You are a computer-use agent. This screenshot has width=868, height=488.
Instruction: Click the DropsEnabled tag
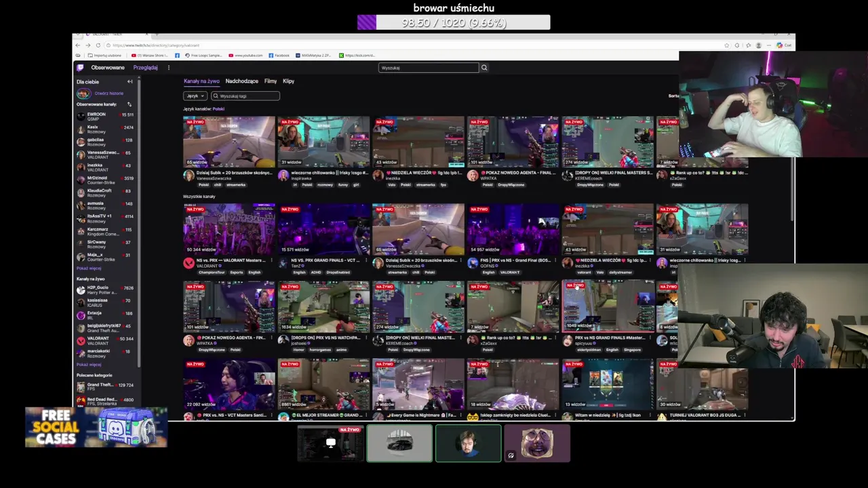tap(338, 272)
